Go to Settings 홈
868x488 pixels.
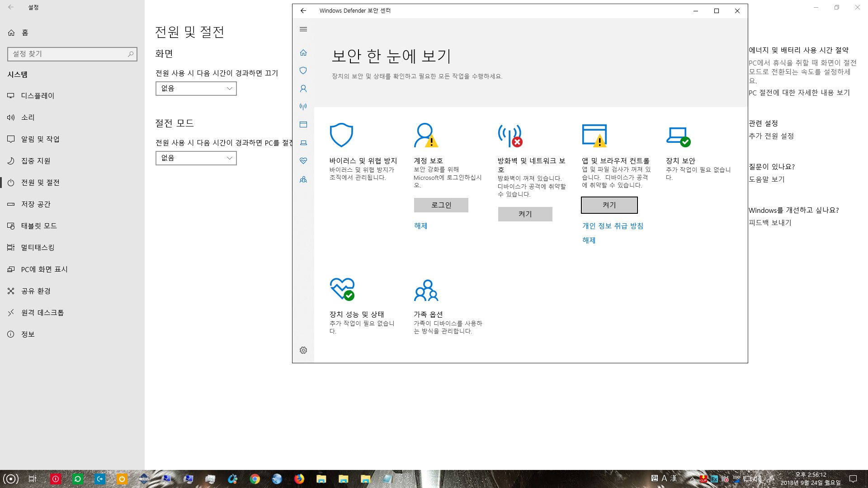click(72, 33)
